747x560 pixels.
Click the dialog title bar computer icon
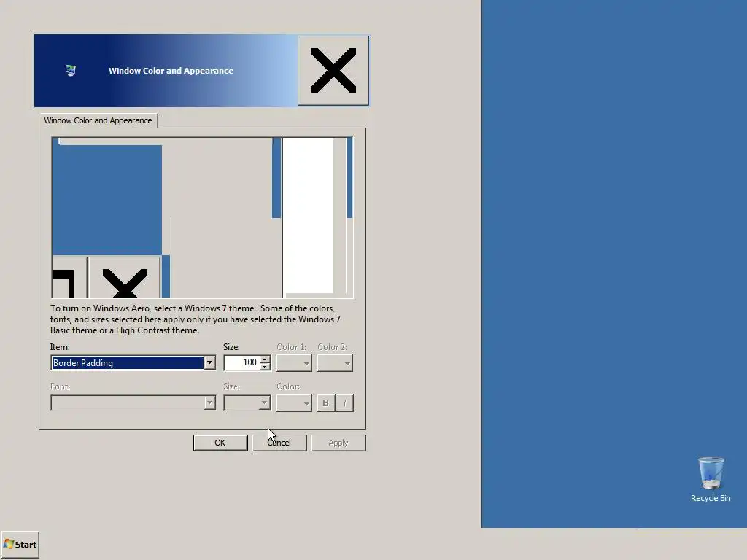71,71
